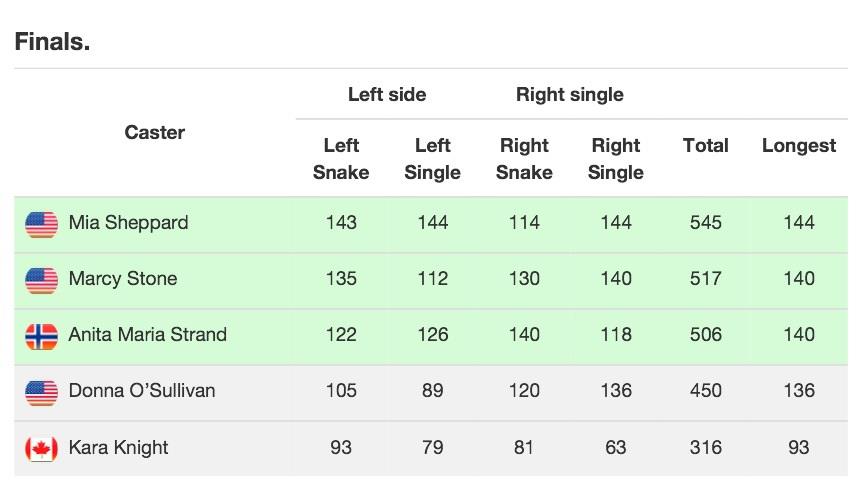Select the Caster column header

click(x=155, y=132)
